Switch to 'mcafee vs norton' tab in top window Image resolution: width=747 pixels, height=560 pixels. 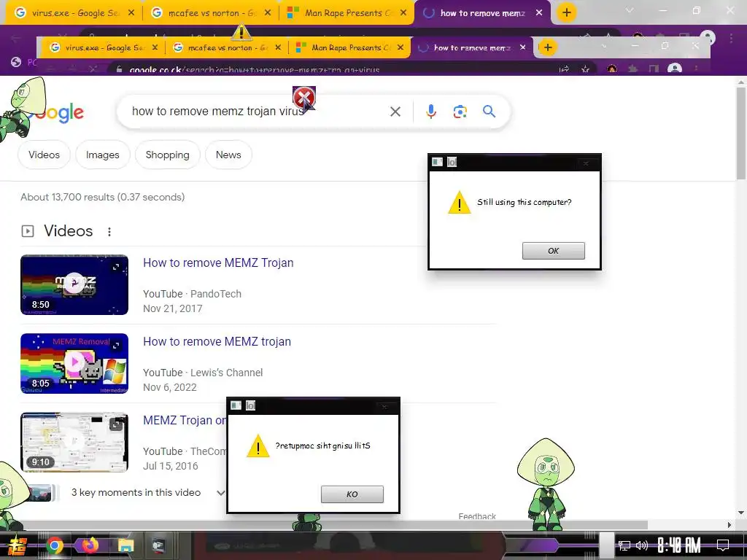pyautogui.click(x=211, y=13)
